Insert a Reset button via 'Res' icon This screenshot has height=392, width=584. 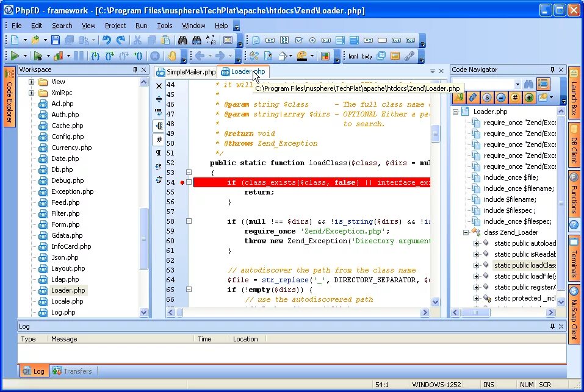[x=411, y=40]
